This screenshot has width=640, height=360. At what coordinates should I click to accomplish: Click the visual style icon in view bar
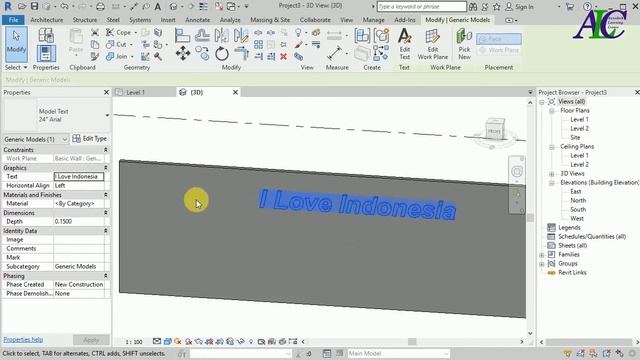click(x=167, y=341)
